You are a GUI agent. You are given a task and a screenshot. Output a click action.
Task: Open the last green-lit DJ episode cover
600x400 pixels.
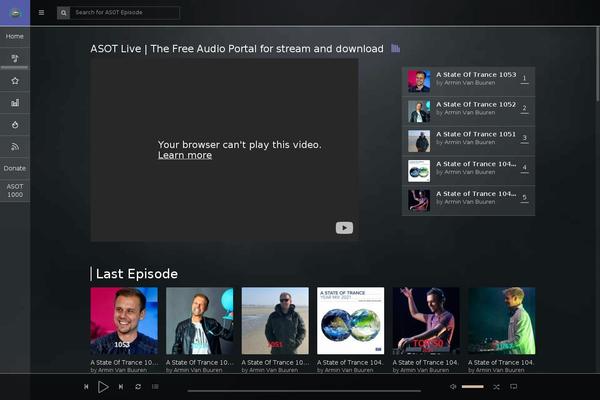point(502,321)
